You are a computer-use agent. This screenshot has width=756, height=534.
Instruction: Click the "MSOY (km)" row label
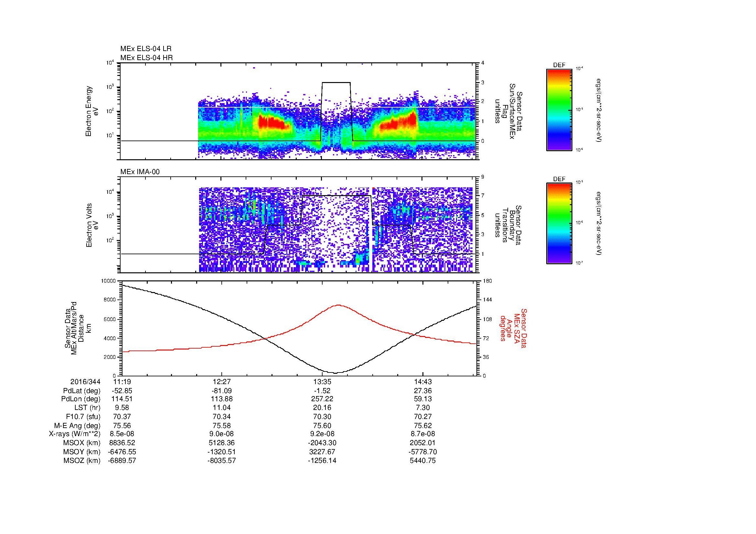pyautogui.click(x=82, y=452)
